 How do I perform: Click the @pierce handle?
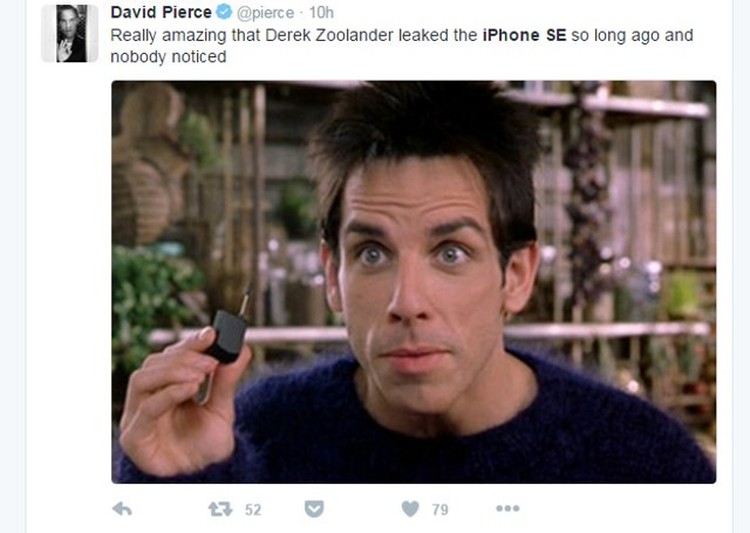tap(265, 12)
